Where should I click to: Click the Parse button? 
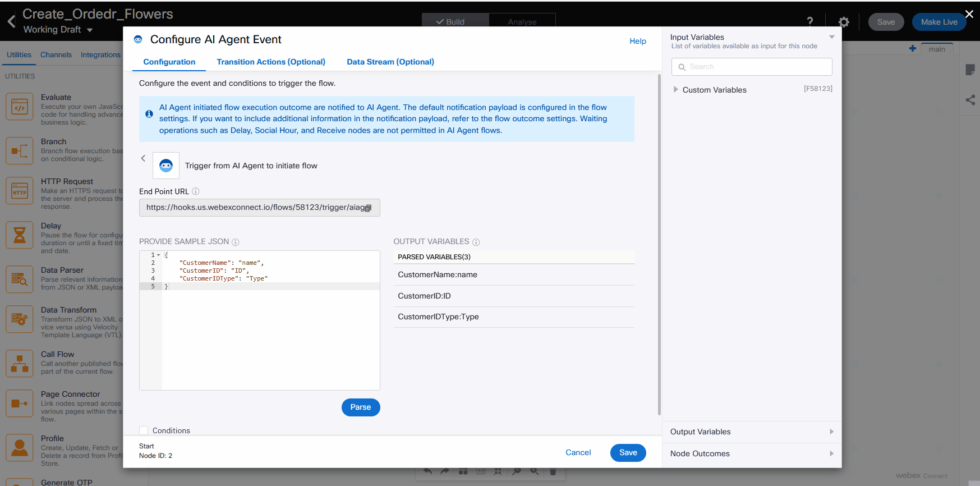tap(361, 407)
